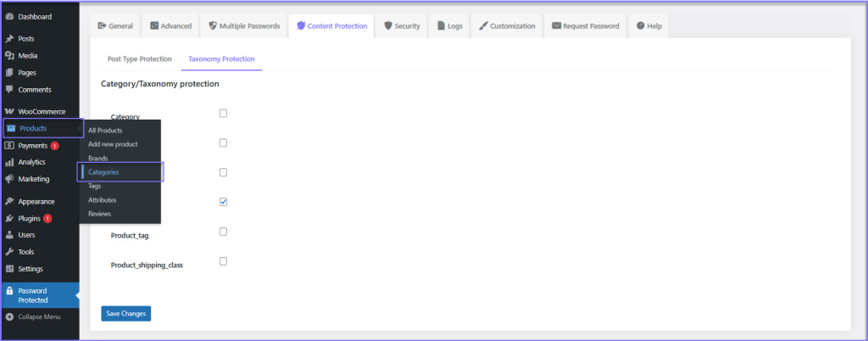Collapse the admin sidebar menu
Image resolution: width=868 pixels, height=341 pixels.
pyautogui.click(x=34, y=316)
